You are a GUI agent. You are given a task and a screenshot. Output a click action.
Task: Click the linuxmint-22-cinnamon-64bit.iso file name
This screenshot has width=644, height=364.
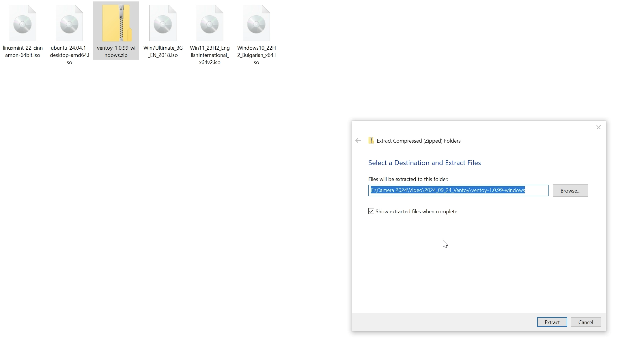23,52
